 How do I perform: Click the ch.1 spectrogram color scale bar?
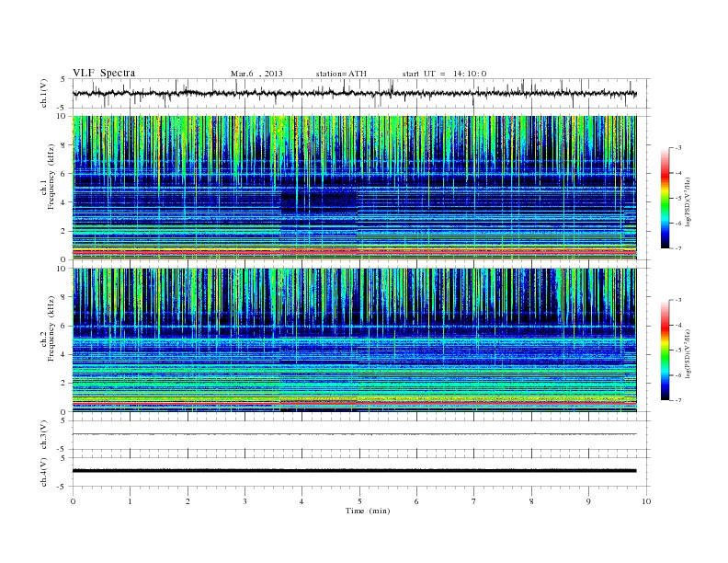tap(665, 198)
